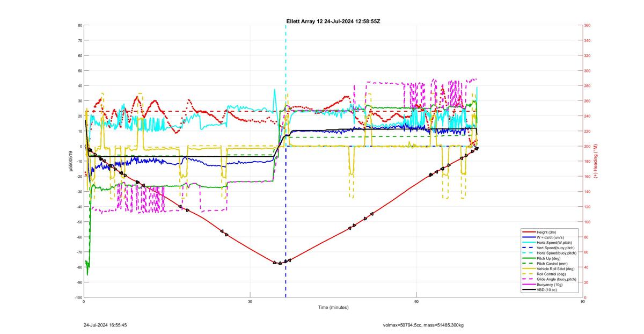Click the left y-axis tick label '80'

pos(79,25)
